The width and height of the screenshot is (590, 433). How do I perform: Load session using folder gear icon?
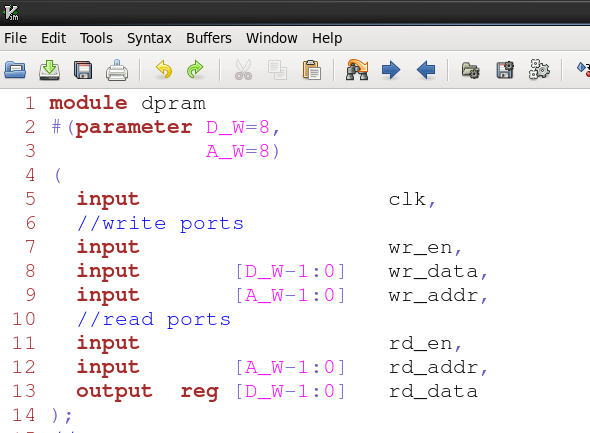tap(470, 70)
